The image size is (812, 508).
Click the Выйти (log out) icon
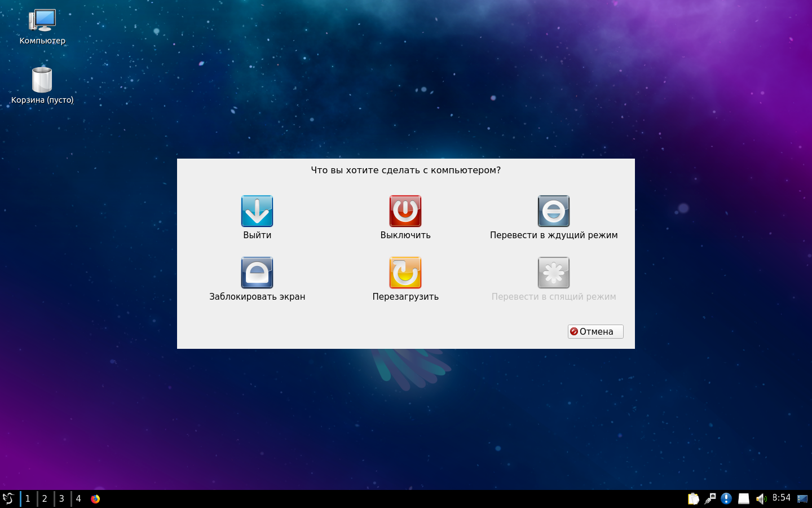tap(257, 211)
